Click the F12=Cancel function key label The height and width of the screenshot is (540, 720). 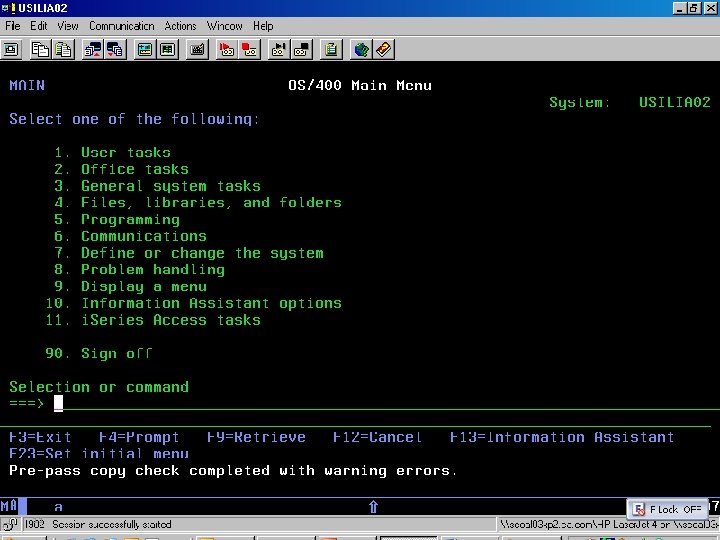pos(377,437)
